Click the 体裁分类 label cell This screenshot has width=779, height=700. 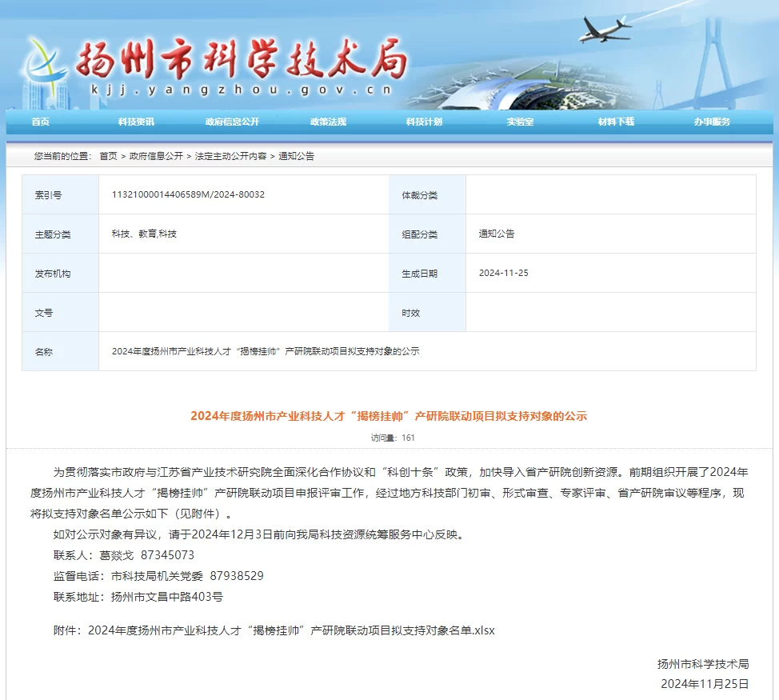point(427,194)
